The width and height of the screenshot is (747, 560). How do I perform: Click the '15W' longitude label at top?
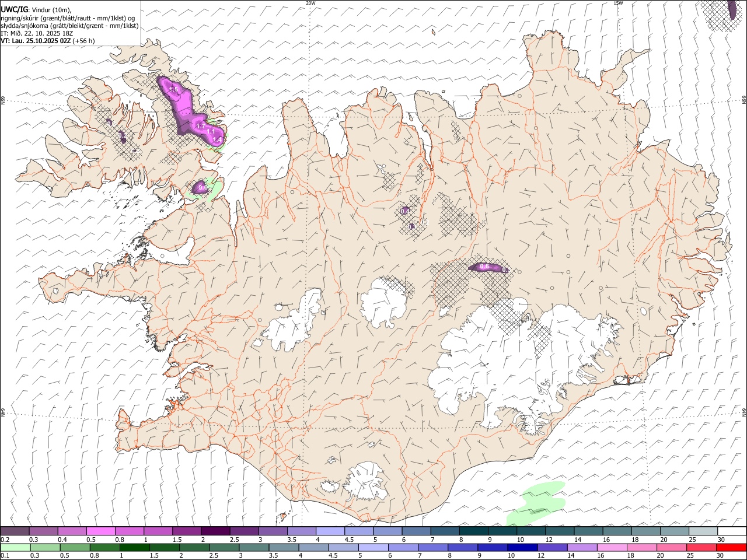(x=618, y=3)
